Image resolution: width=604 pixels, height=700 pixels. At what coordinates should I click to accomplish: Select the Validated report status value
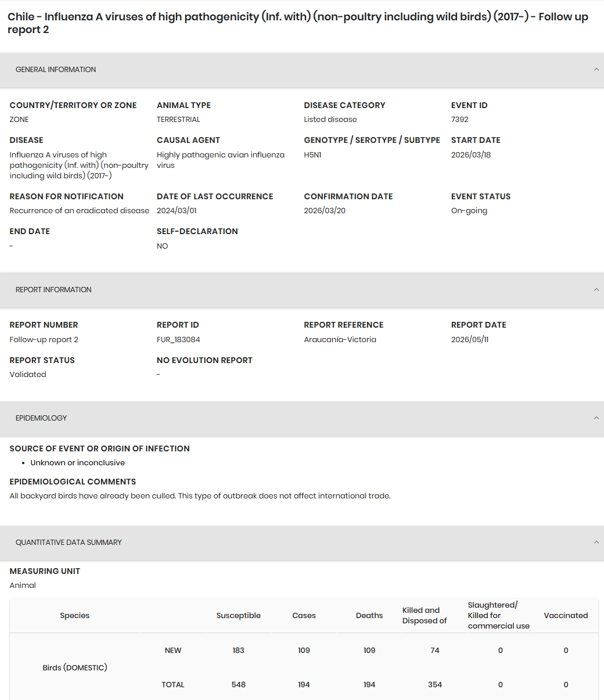click(28, 375)
